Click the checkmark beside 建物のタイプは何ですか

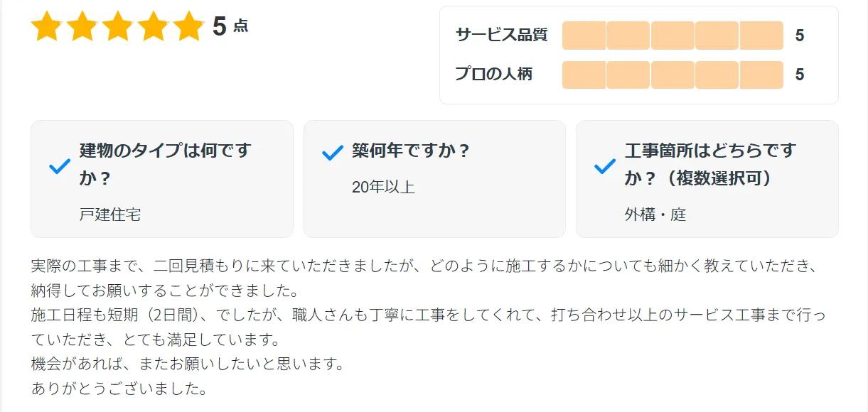click(x=59, y=167)
